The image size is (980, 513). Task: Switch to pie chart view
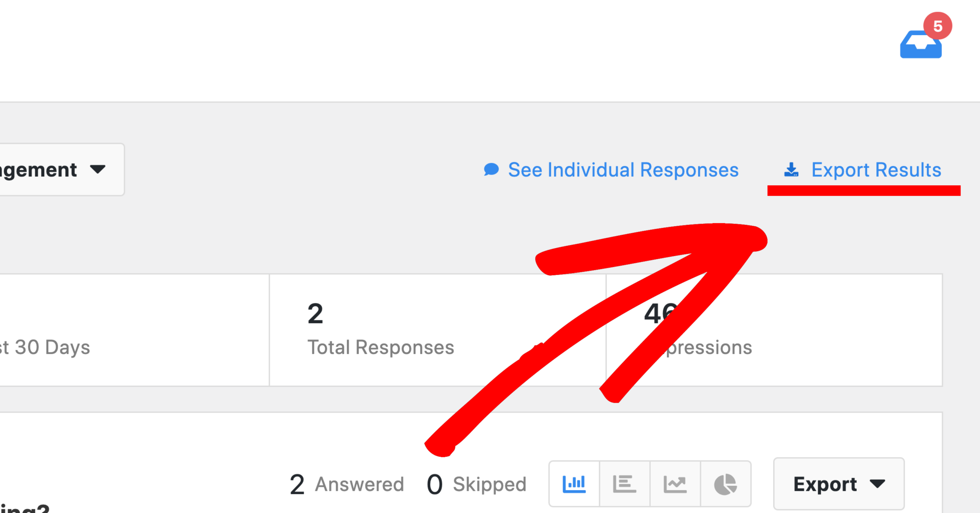click(x=725, y=484)
